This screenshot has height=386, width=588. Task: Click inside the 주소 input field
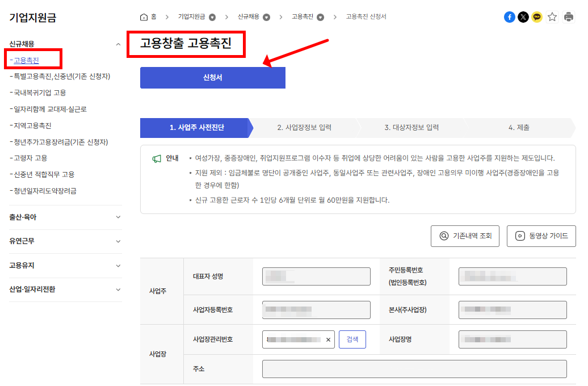click(414, 368)
